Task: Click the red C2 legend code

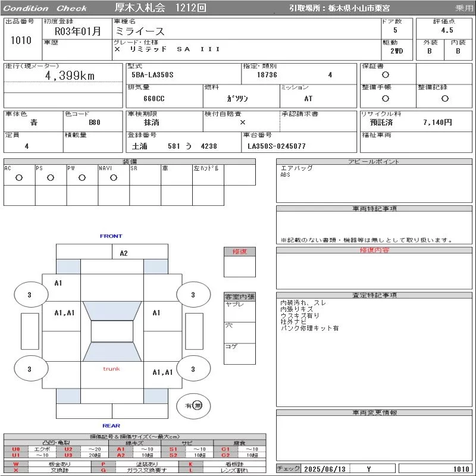Action: pyautogui.click(x=226, y=455)
